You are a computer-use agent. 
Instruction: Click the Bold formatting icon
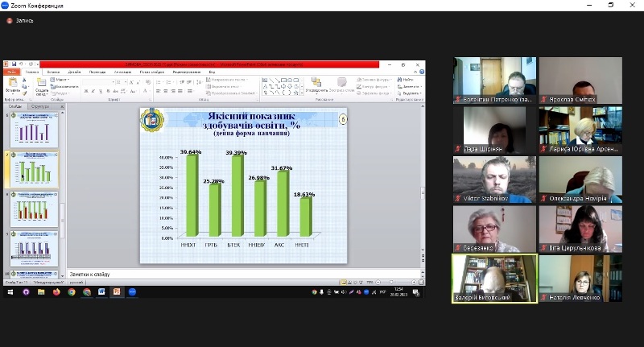(x=86, y=91)
